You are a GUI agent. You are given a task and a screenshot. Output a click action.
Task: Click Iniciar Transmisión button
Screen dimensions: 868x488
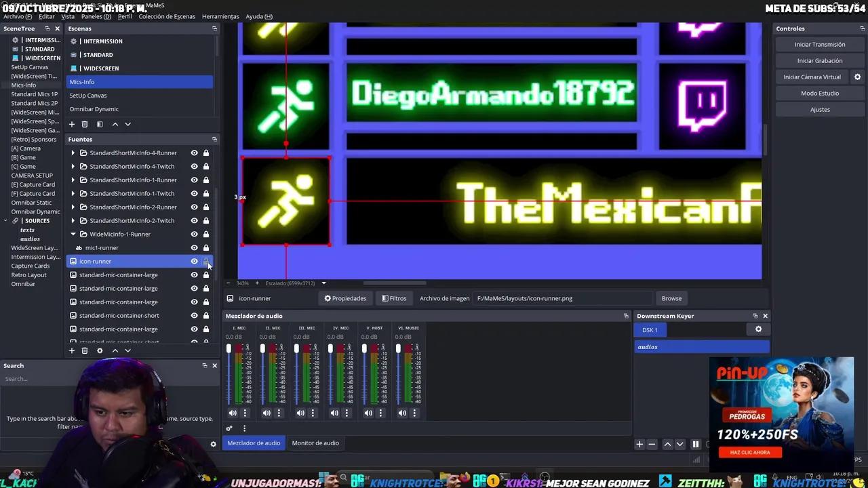pos(819,45)
